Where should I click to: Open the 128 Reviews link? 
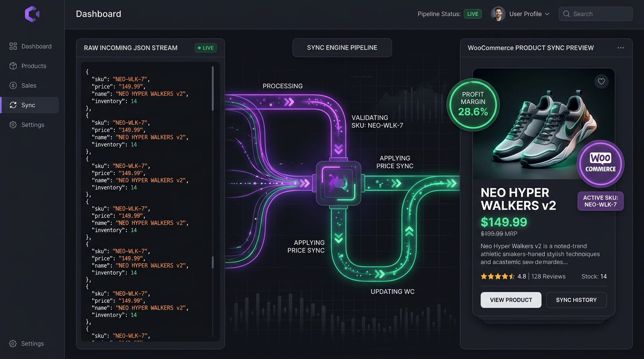[x=549, y=276]
